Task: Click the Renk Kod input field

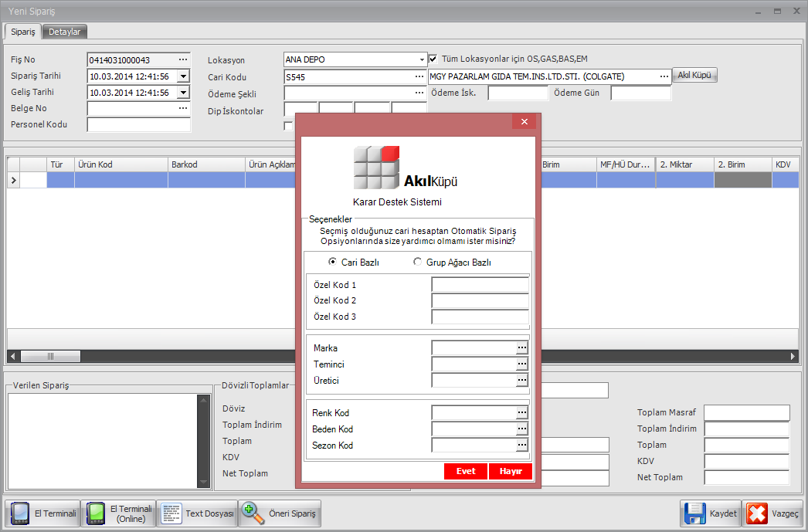Action: coord(474,412)
